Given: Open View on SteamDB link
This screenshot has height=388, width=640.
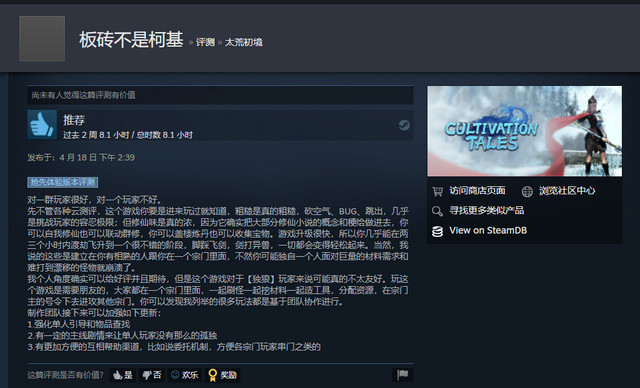Looking at the screenshot, I should coord(488,231).
